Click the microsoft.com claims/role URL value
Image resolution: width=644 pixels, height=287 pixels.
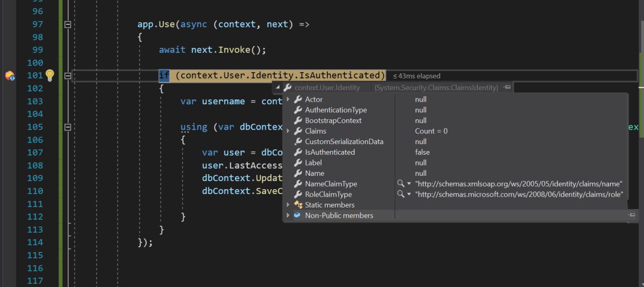point(519,195)
